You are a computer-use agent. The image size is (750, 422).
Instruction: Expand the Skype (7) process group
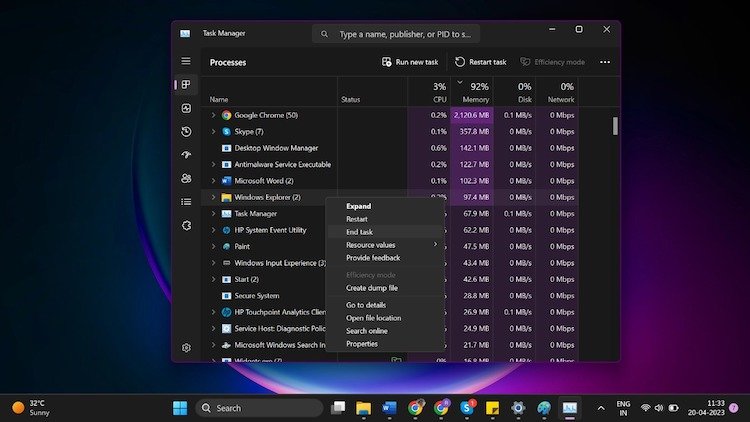tap(213, 132)
